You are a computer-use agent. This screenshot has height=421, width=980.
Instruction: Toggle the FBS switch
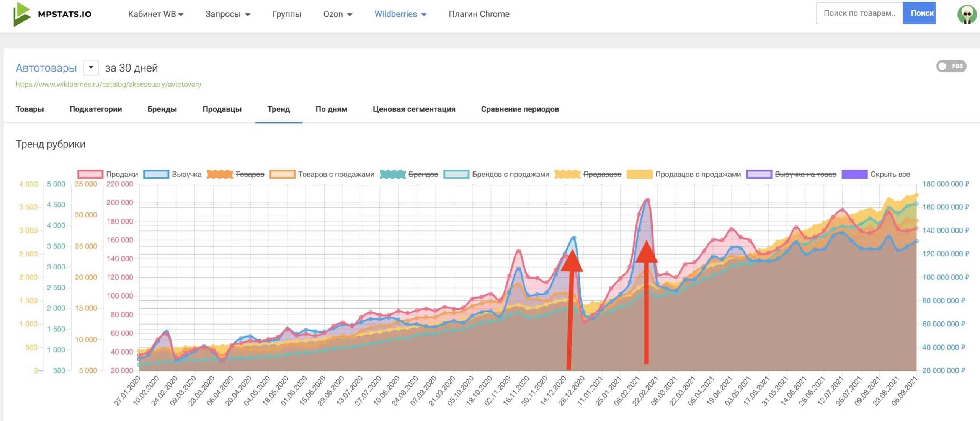pos(951,66)
